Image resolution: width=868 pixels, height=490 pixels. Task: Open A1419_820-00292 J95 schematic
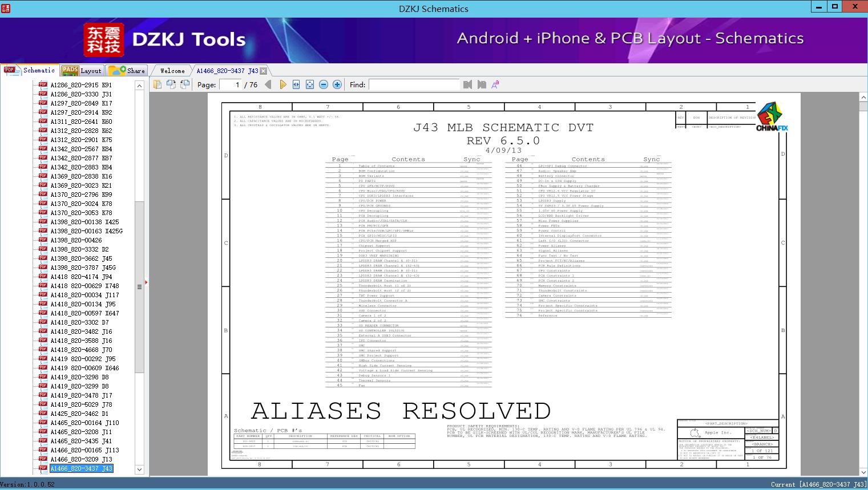[x=83, y=359]
